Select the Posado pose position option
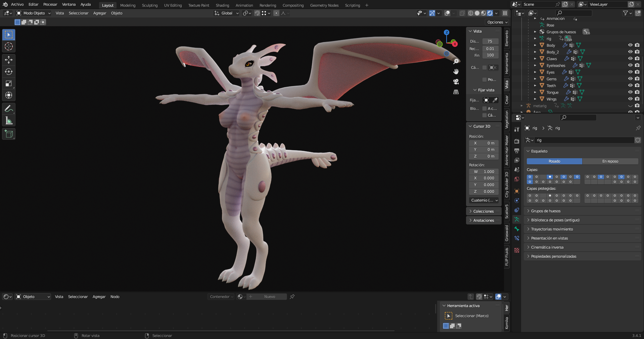The height and width of the screenshot is (339, 644). coord(554,161)
